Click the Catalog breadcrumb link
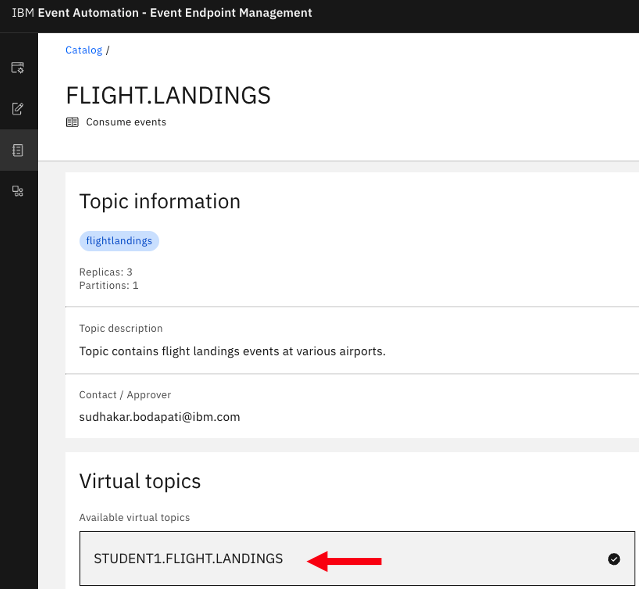The width and height of the screenshot is (639, 590). pos(84,50)
